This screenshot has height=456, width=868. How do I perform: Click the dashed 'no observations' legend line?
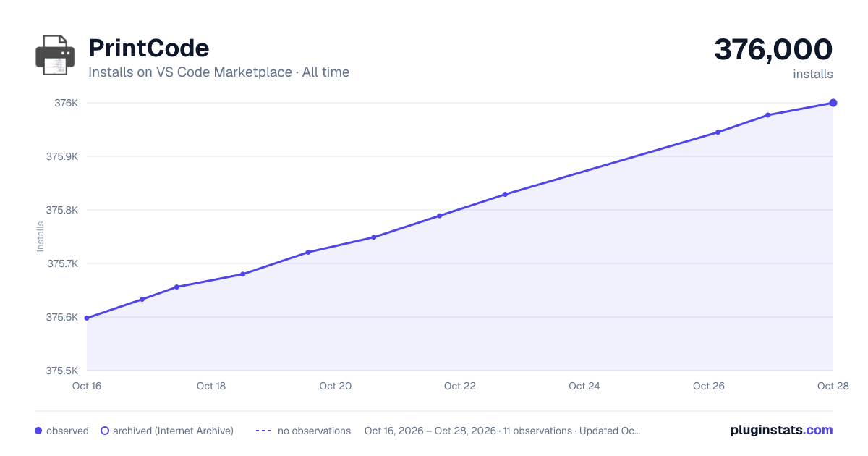[263, 431]
